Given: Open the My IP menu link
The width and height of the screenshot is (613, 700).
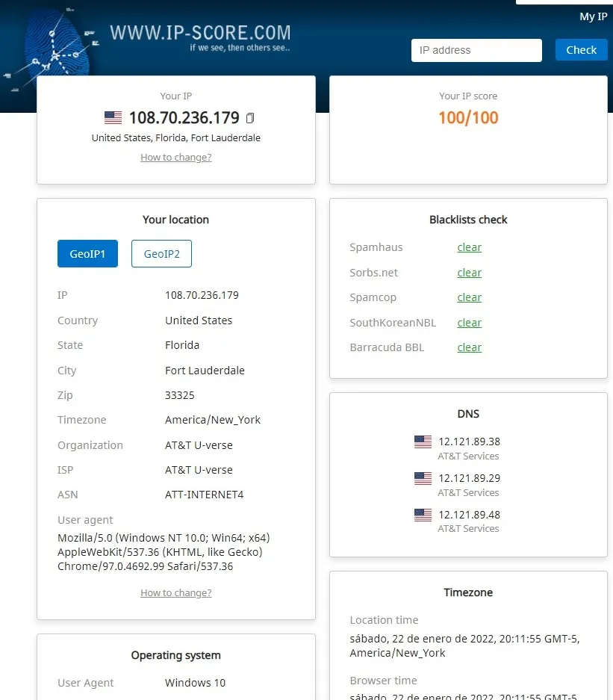Looking at the screenshot, I should tap(594, 16).
